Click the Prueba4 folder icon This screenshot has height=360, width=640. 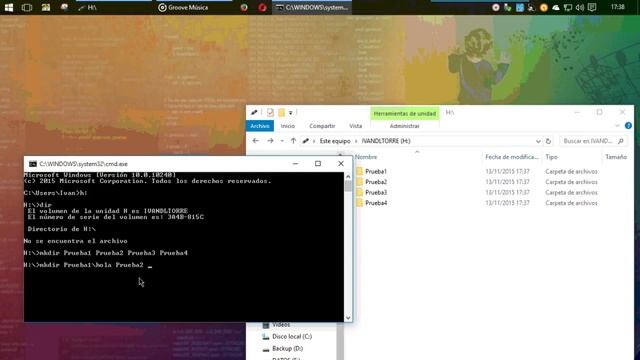pyautogui.click(x=359, y=203)
